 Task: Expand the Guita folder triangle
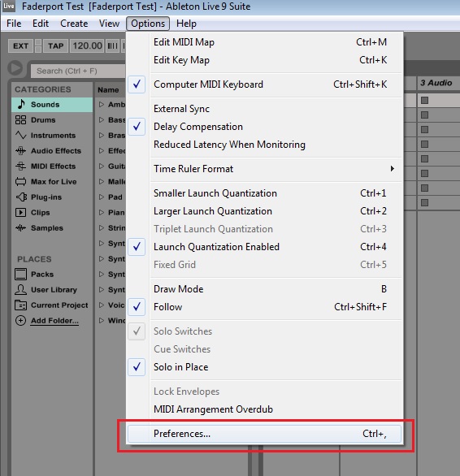(102, 167)
